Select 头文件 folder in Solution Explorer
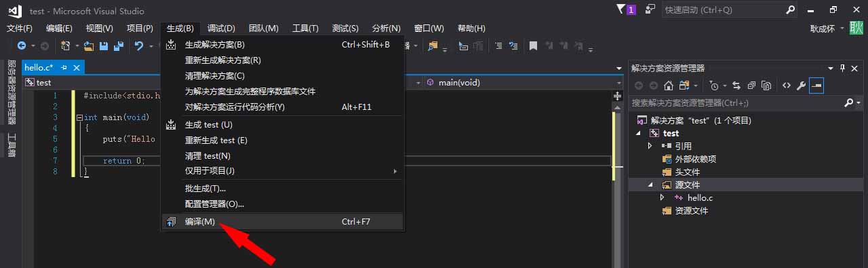This screenshot has width=868, height=268. [687, 172]
